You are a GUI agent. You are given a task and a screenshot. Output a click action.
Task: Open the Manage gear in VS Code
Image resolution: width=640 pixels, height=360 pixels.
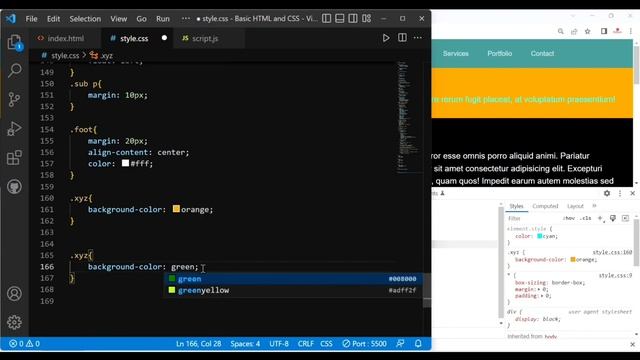[x=14, y=322]
